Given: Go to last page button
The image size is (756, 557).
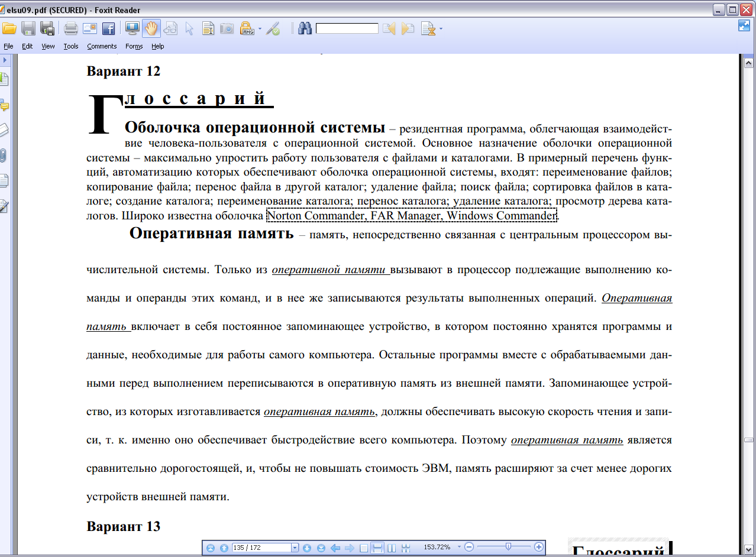Looking at the screenshot, I should 321,548.
